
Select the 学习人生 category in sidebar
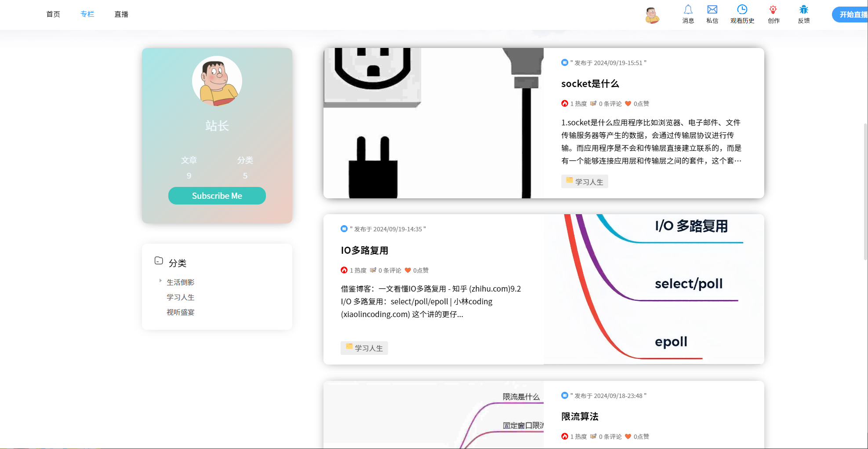(181, 297)
